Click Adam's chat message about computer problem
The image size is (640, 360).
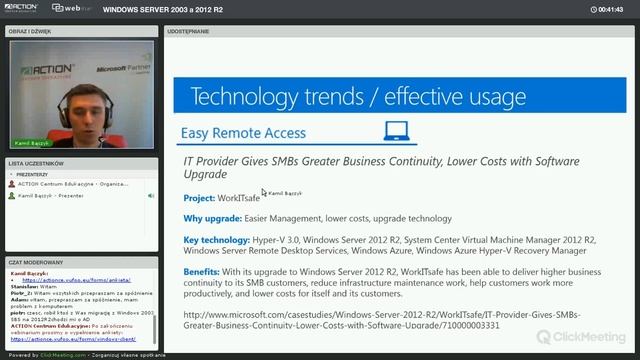pos(75,303)
